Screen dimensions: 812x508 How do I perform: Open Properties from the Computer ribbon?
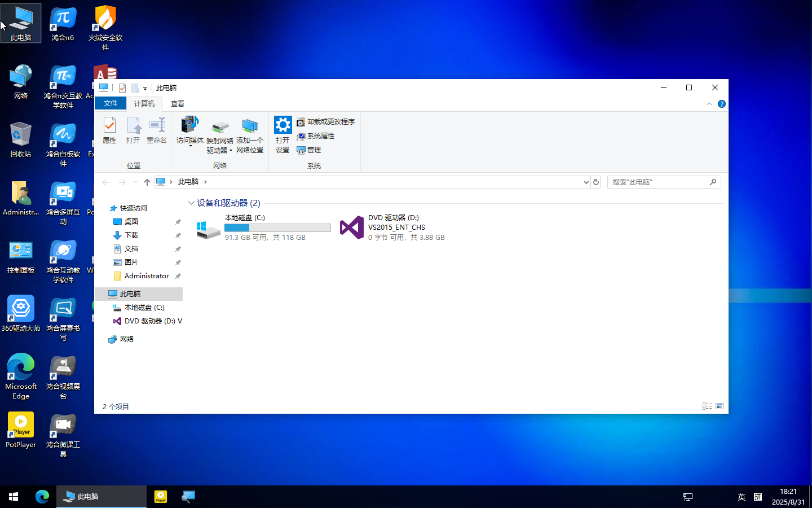pyautogui.click(x=109, y=131)
